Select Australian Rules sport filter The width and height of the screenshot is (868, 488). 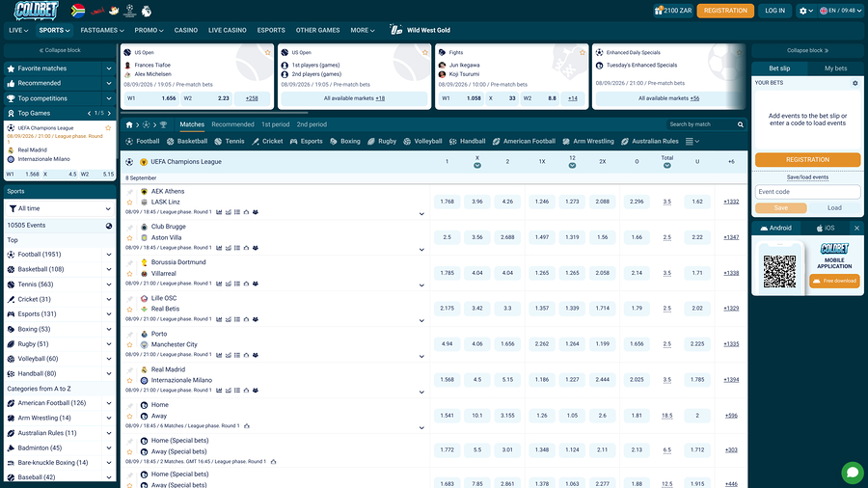point(650,142)
